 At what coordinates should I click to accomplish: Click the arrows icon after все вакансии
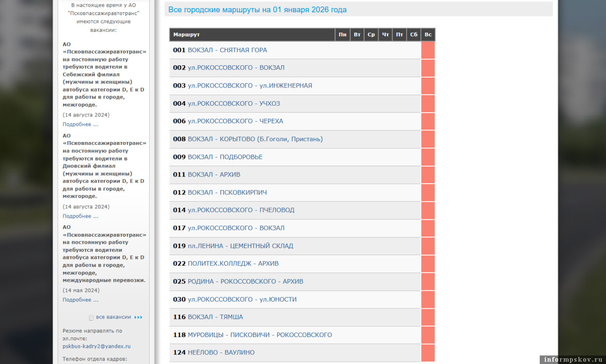[138, 317]
